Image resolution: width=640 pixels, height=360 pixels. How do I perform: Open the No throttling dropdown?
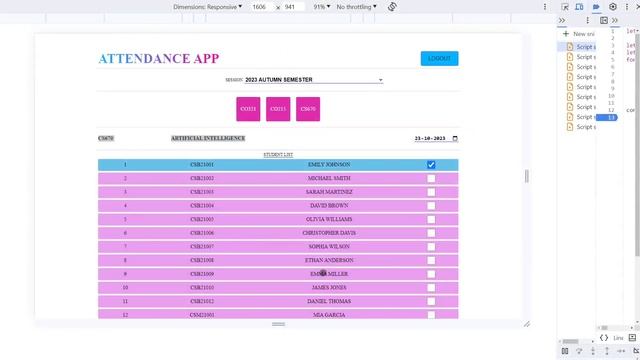tap(356, 7)
